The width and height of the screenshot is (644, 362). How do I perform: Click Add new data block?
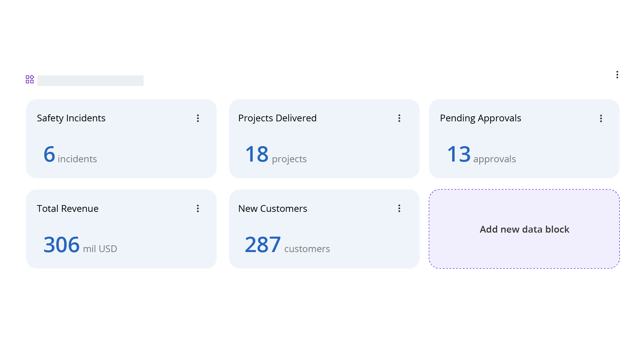click(524, 229)
